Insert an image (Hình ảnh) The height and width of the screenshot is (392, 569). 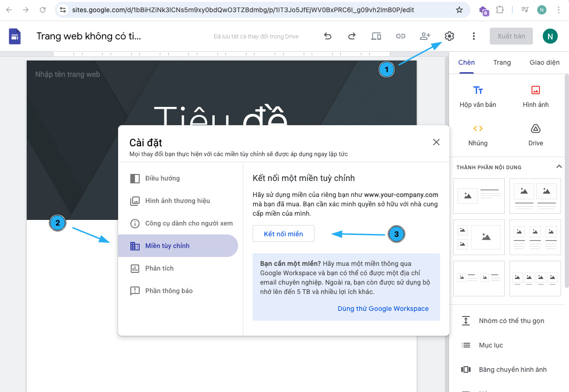[x=535, y=96]
